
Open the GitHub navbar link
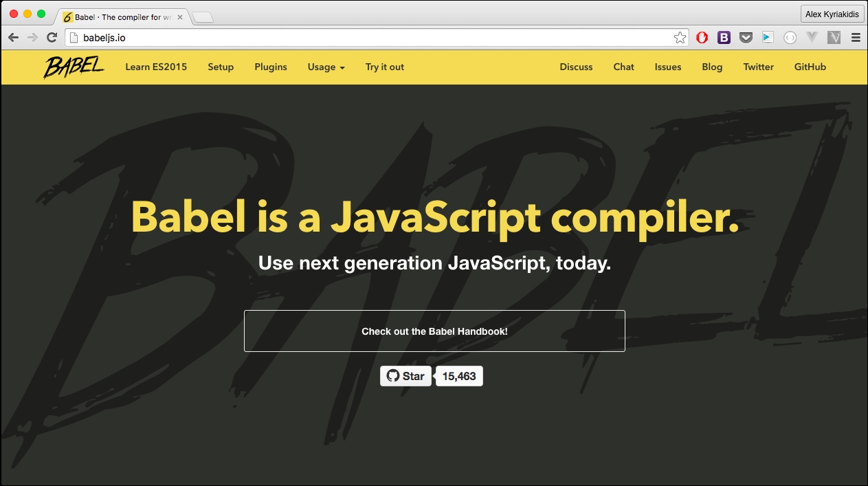pos(810,67)
